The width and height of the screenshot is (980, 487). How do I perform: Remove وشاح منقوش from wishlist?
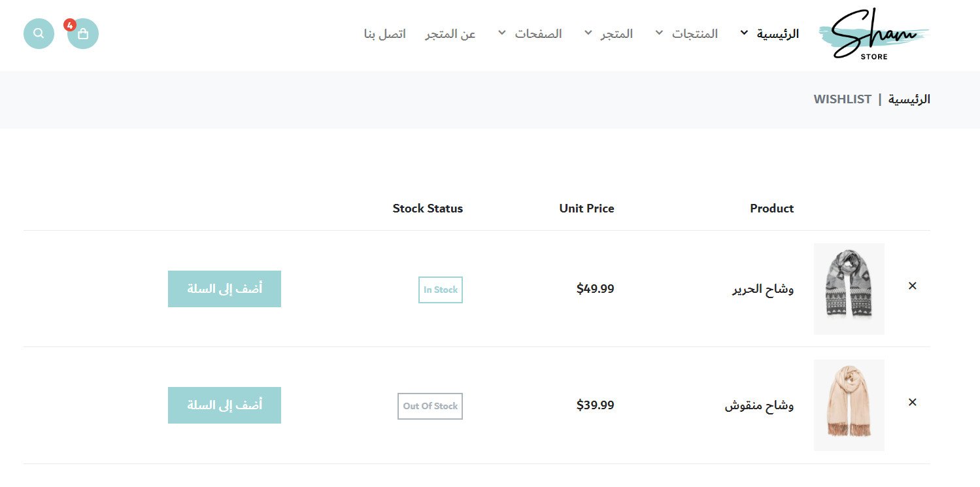point(913,402)
